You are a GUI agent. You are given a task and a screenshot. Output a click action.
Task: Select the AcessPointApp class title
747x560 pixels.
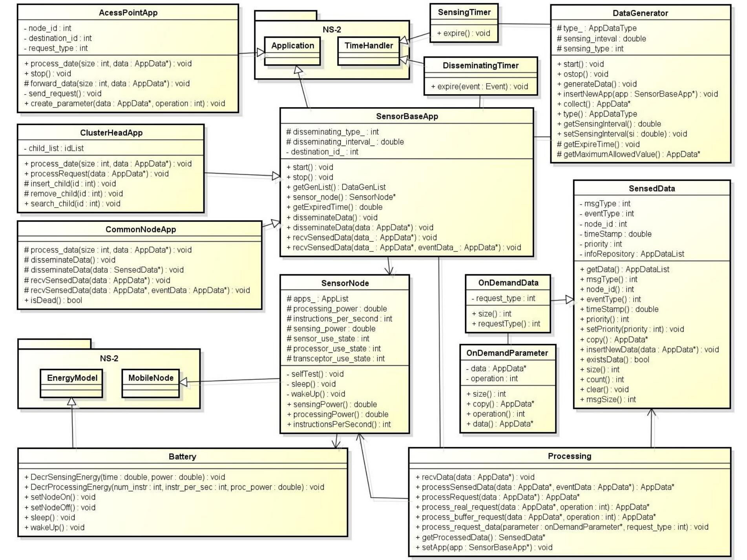click(128, 13)
